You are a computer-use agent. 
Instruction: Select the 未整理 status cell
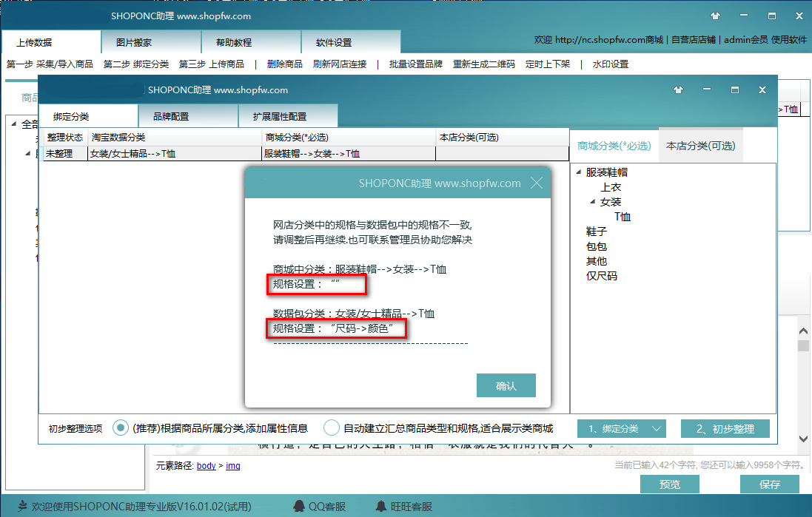pos(65,154)
